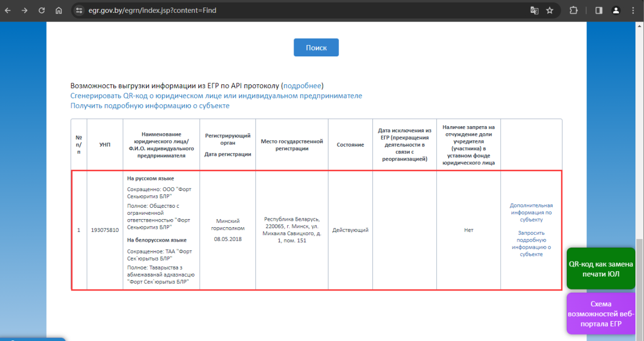This screenshot has width=644, height=341.
Task: Open the extensions puzzle icon
Action: [x=574, y=10]
